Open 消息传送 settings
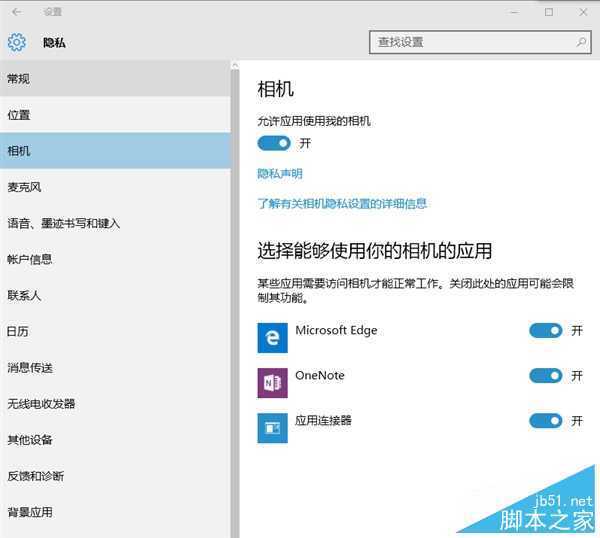Screen dimensions: 600x538 (x=115, y=368)
